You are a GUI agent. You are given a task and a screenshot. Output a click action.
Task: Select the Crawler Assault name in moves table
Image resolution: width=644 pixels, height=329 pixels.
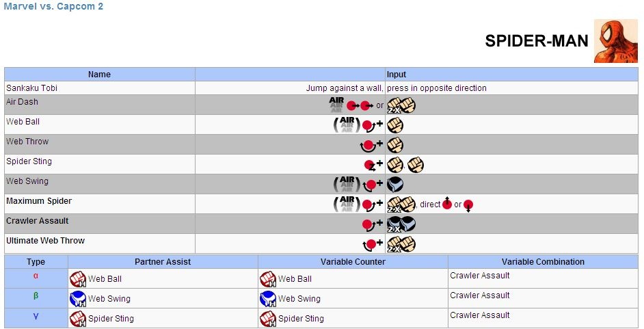38,220
